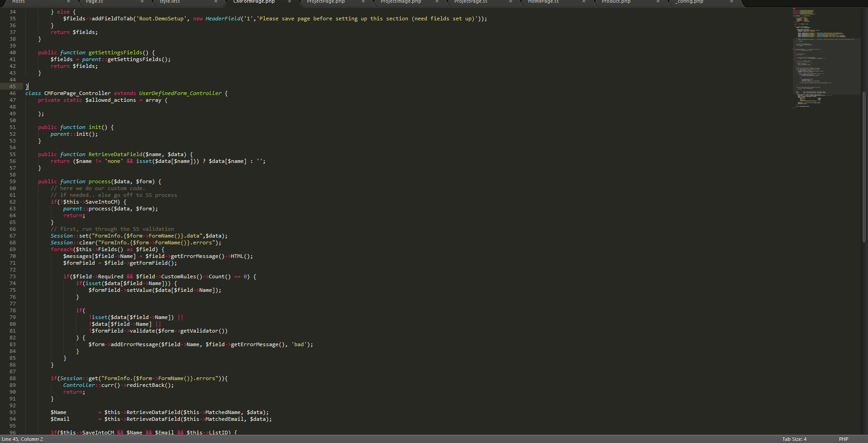The image size is (868, 443).
Task: Close the style.less tab
Action: [216, 2]
